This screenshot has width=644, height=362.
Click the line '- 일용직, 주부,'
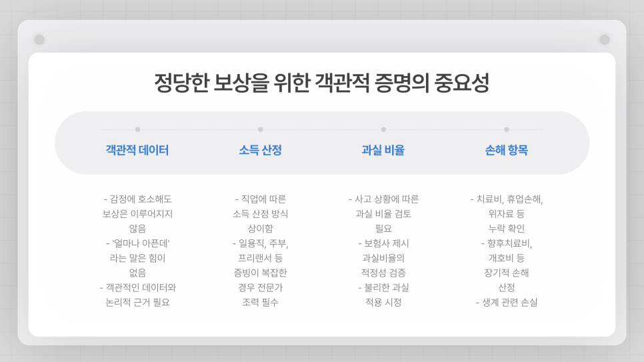pyautogui.click(x=261, y=243)
